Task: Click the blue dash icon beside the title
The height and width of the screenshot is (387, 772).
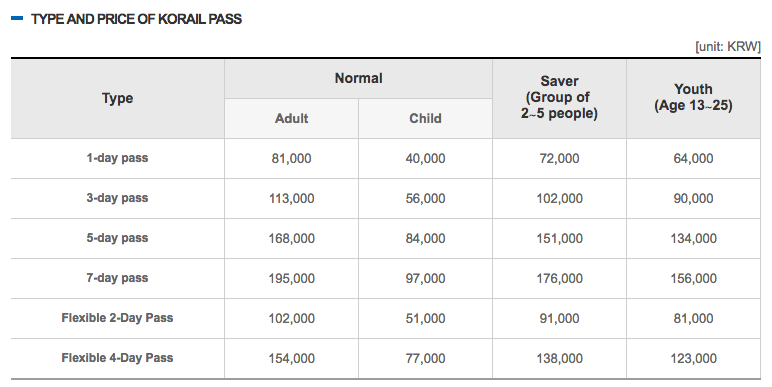Action: click(x=17, y=19)
